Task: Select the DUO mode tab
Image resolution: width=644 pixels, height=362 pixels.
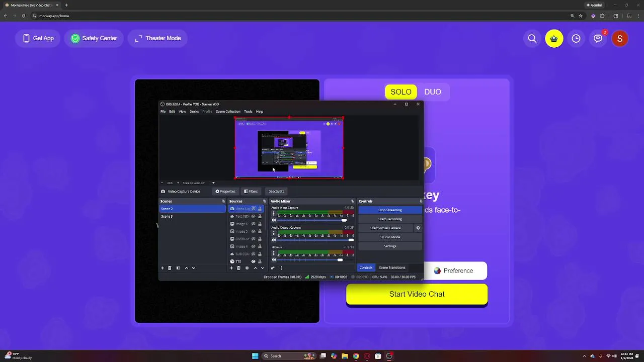Action: [433, 92]
